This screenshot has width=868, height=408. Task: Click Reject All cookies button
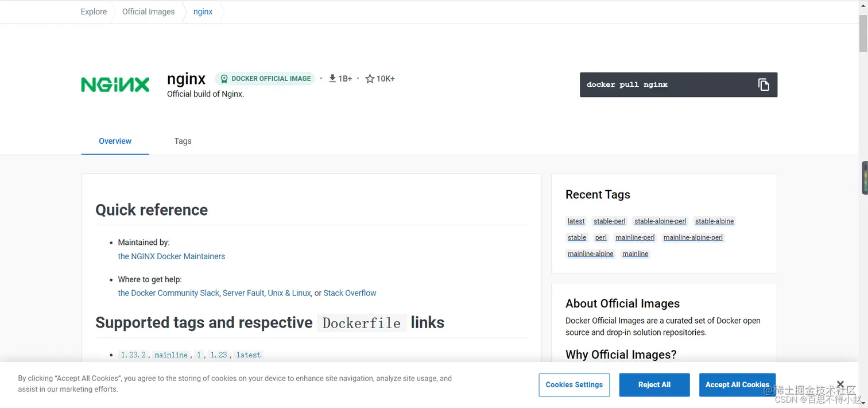[x=654, y=385]
